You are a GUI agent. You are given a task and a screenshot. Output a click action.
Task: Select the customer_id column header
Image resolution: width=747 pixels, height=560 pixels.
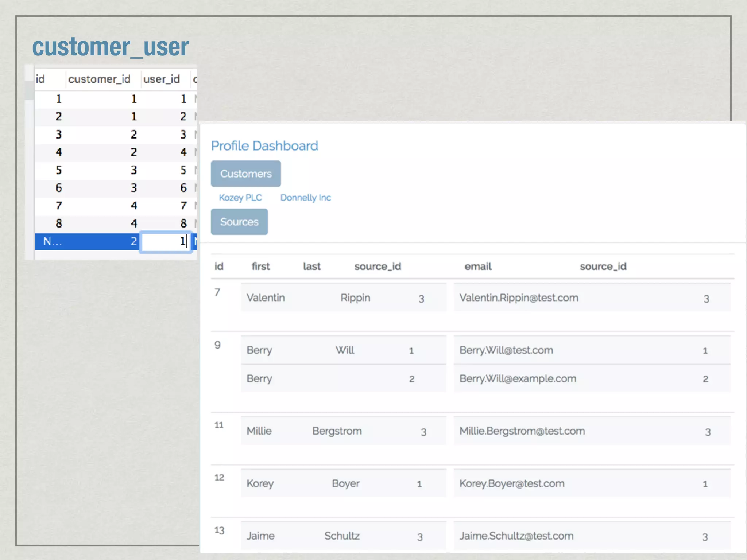(99, 79)
